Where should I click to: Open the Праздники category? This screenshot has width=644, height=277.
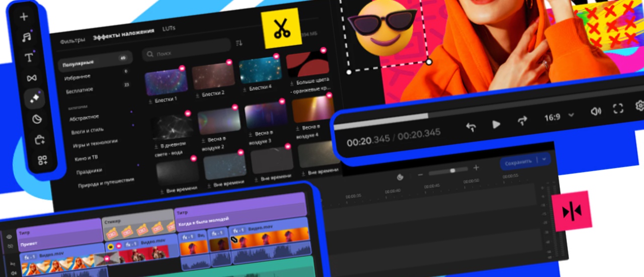[x=90, y=170]
